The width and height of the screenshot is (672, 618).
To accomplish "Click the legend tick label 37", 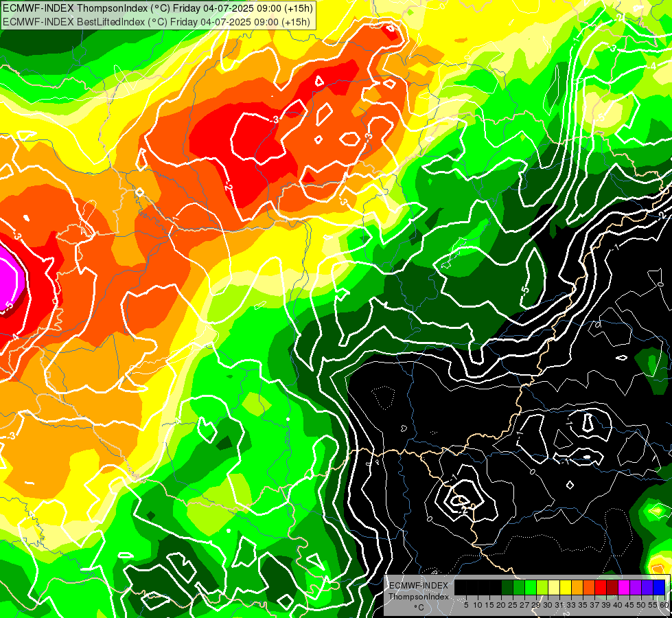I will (595, 605).
